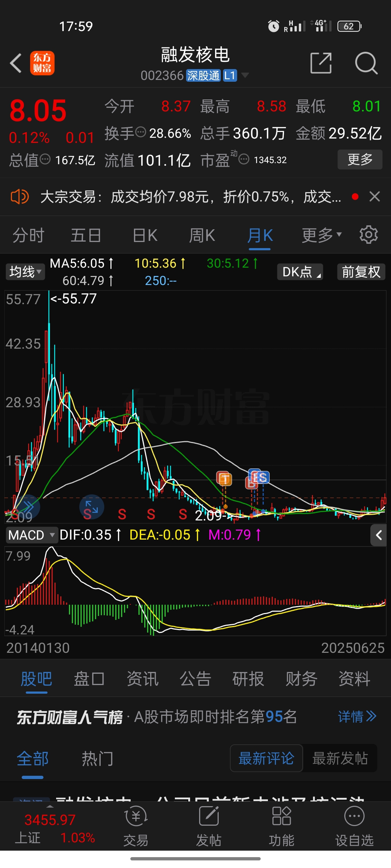Open the 财务 financials tab
Viewport: 391px width, 868px height.
click(x=301, y=679)
